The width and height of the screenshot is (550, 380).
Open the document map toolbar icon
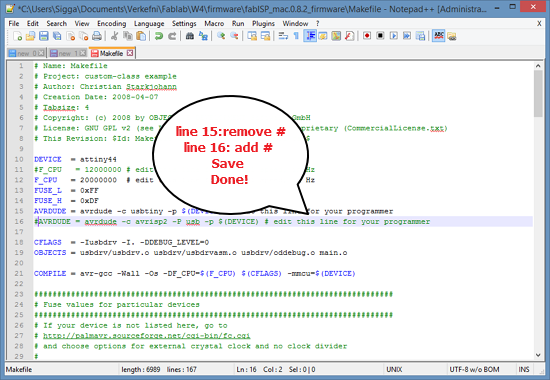pyautogui.click(x=336, y=36)
